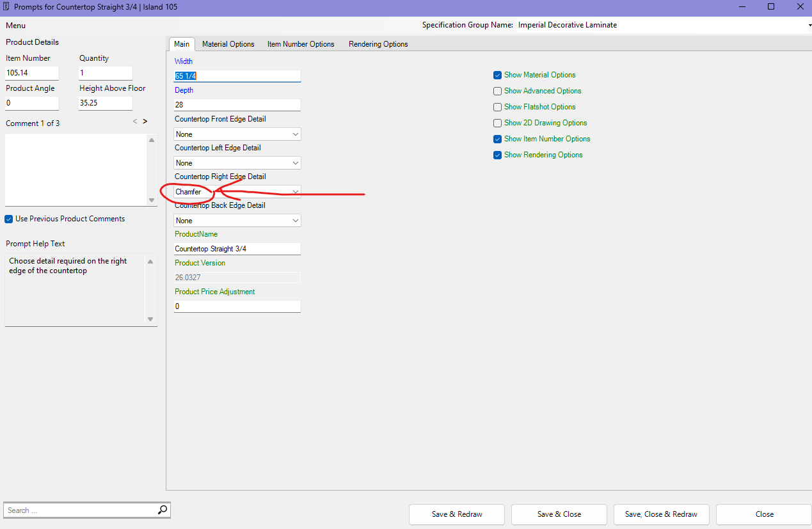This screenshot has width=812, height=529.
Task: Toggle Show Rendering Options checkbox
Action: 497,155
